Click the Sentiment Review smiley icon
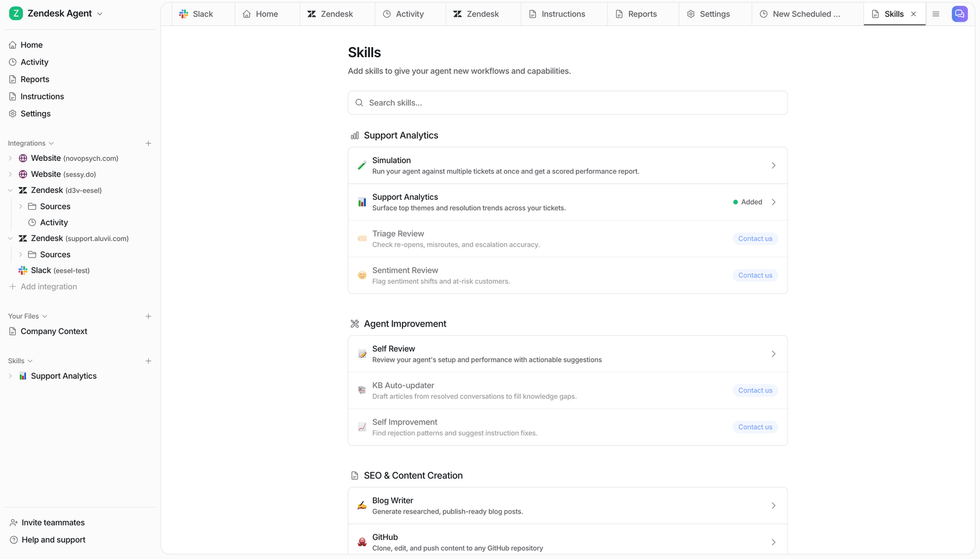 pos(362,275)
